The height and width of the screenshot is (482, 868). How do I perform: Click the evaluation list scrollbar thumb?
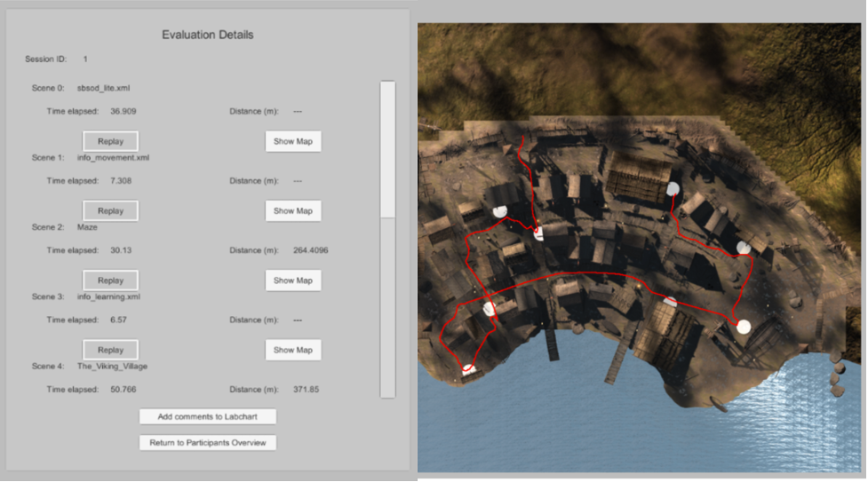click(x=387, y=149)
